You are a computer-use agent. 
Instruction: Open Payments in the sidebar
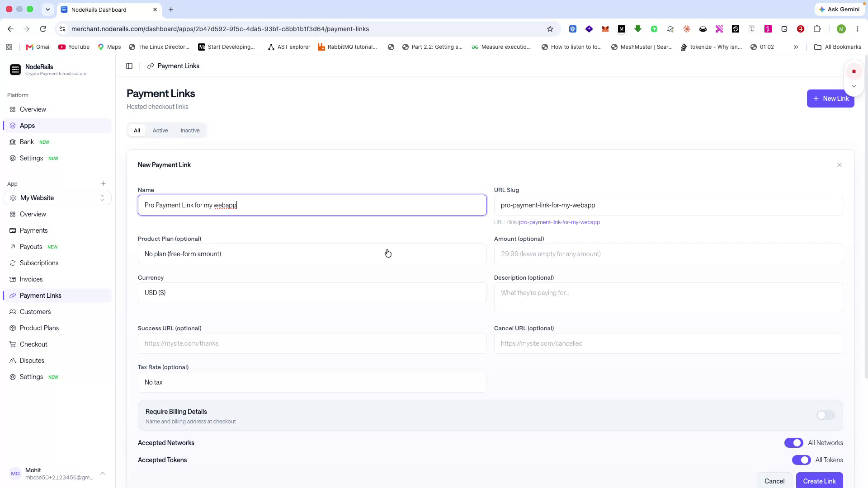click(57, 230)
